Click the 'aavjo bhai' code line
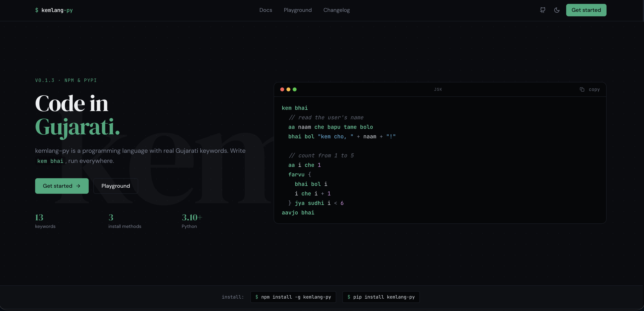This screenshot has height=311, width=644. (298, 213)
